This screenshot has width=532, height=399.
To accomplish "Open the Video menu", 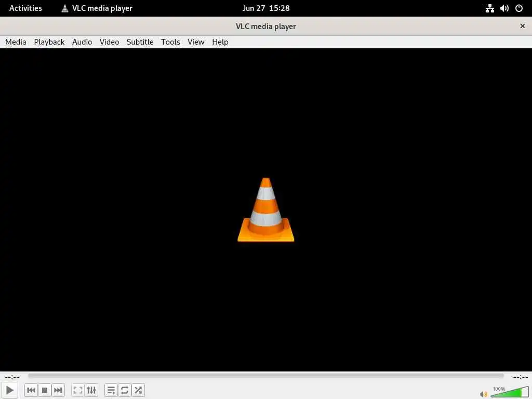I will click(109, 42).
